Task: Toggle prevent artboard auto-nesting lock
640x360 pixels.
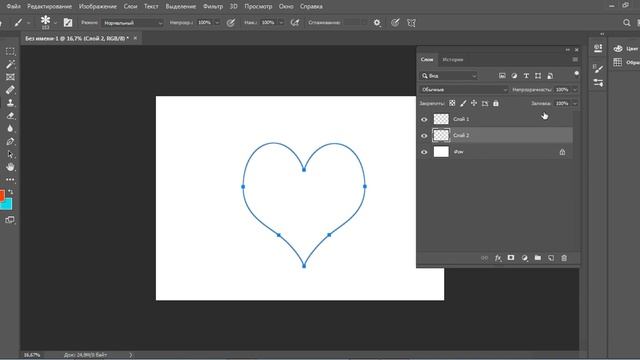Action: (485, 103)
